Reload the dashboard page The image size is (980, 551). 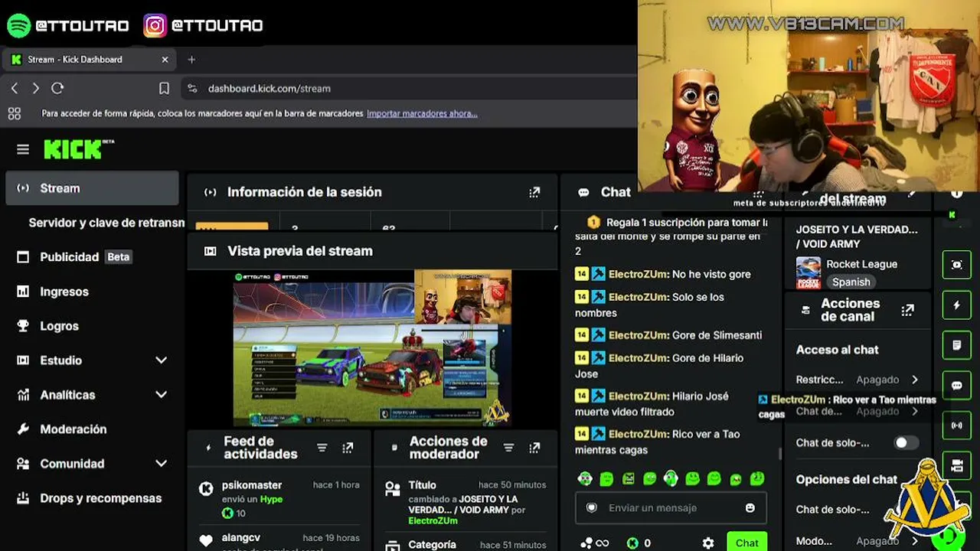(57, 88)
